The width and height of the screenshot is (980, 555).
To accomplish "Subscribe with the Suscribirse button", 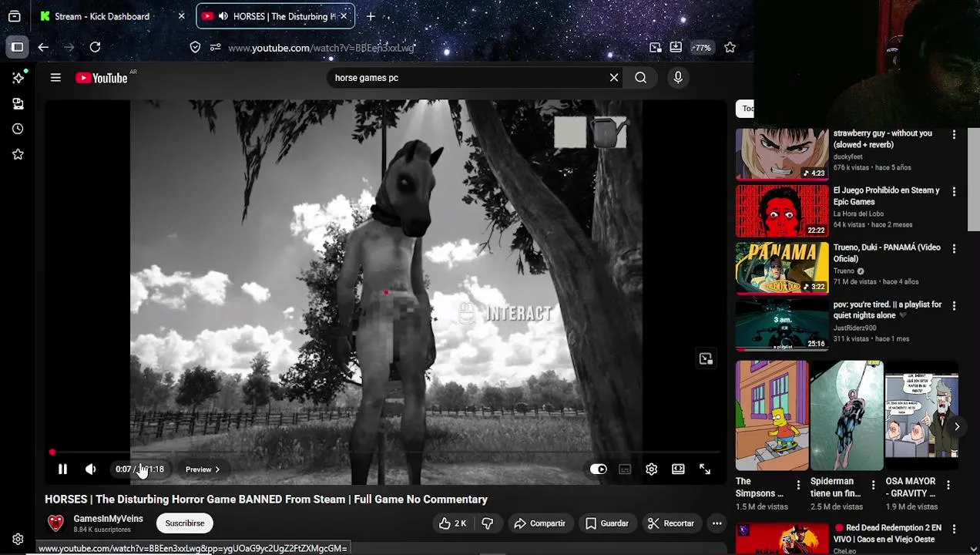I will (x=185, y=523).
